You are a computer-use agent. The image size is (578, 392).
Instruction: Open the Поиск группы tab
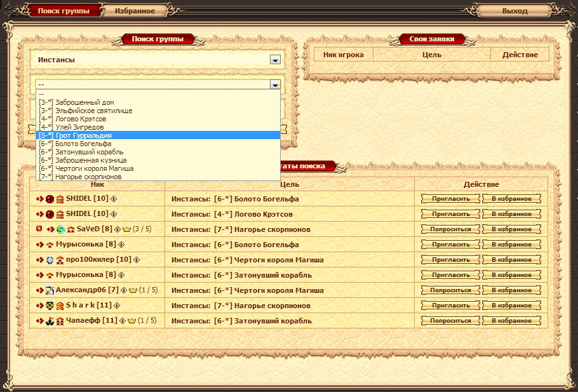pyautogui.click(x=59, y=11)
